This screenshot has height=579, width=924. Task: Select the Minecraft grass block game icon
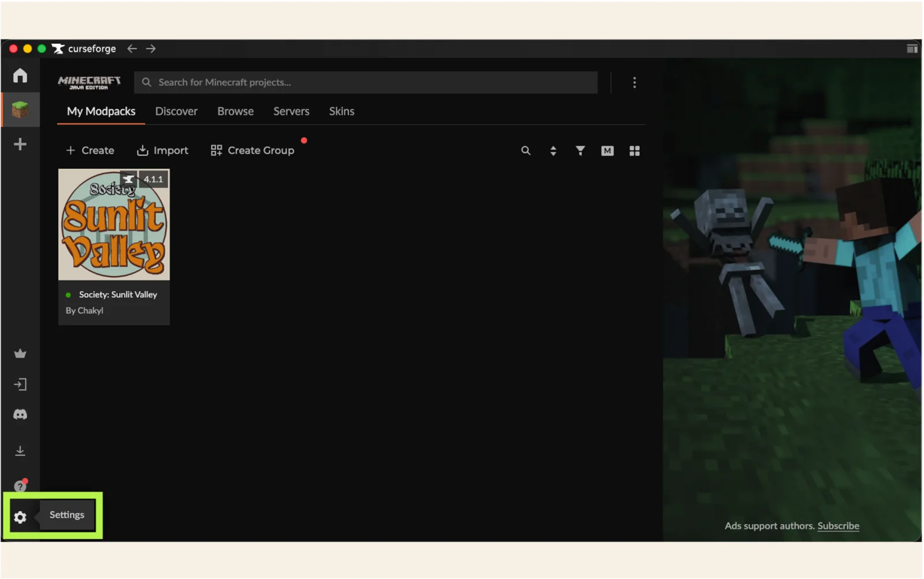(x=20, y=109)
